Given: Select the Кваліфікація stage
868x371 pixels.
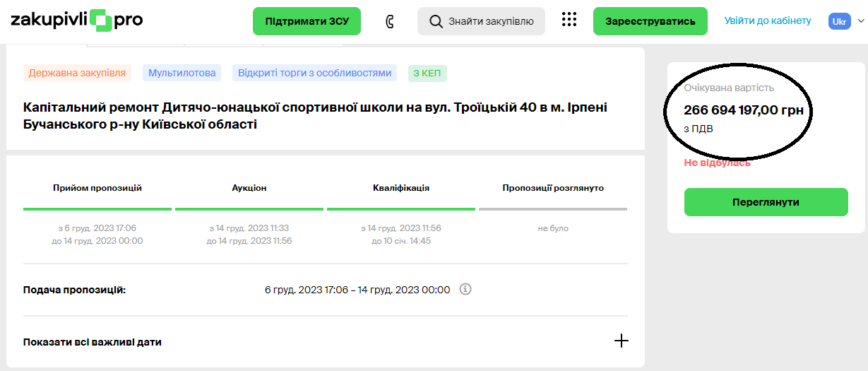Looking at the screenshot, I should click(401, 188).
